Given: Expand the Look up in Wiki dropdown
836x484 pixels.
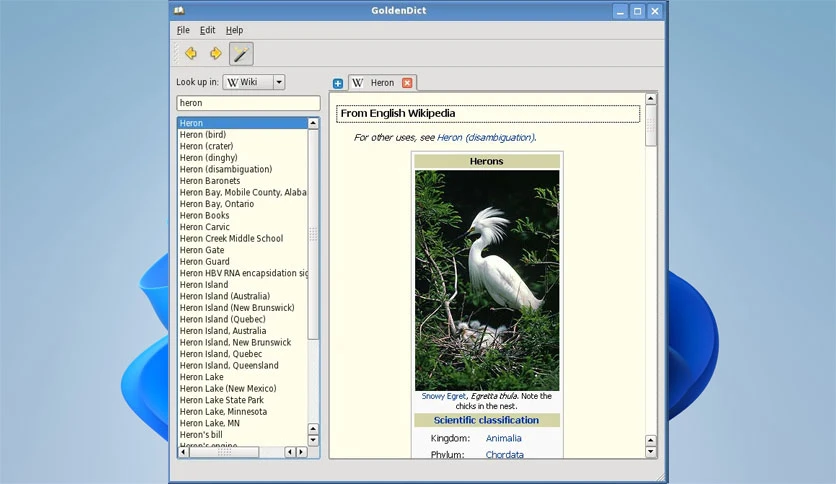Looking at the screenshot, I should 279,82.
